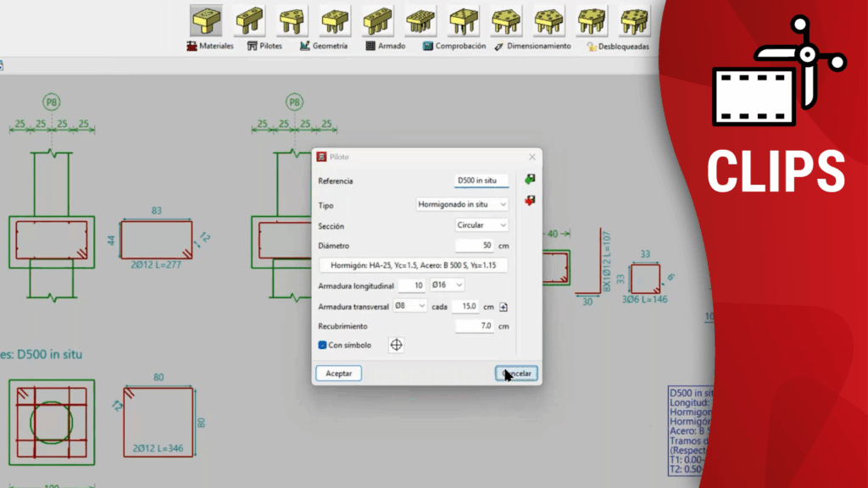Viewport: 868px width, 488px height.
Task: Open the pile symbol crosshair selector
Action: (396, 345)
